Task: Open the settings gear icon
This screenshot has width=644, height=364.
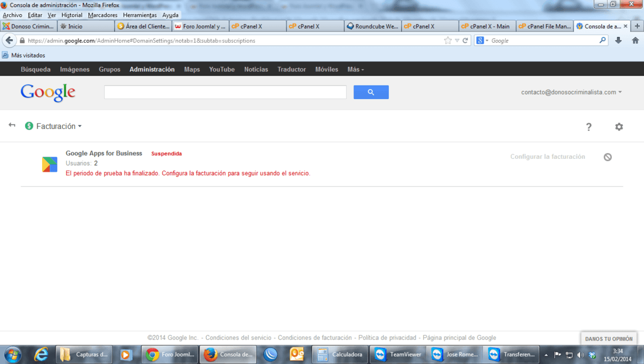Action: [619, 127]
